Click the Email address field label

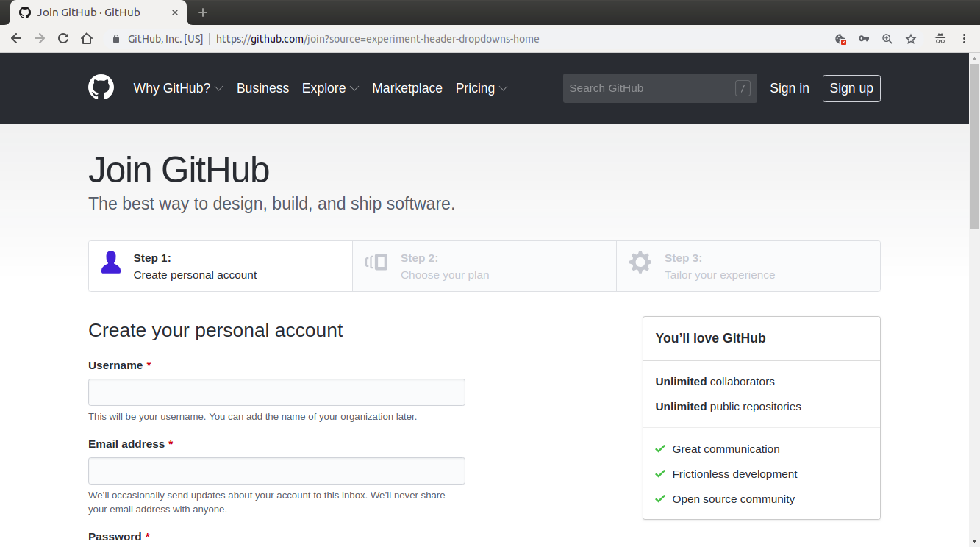(x=126, y=444)
